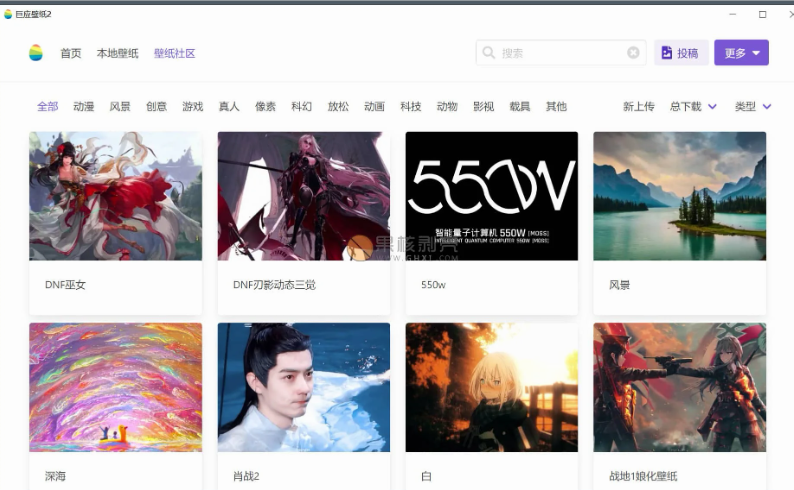Click the 更多 button label
Viewport: 794px width, 490px height.
pos(735,53)
